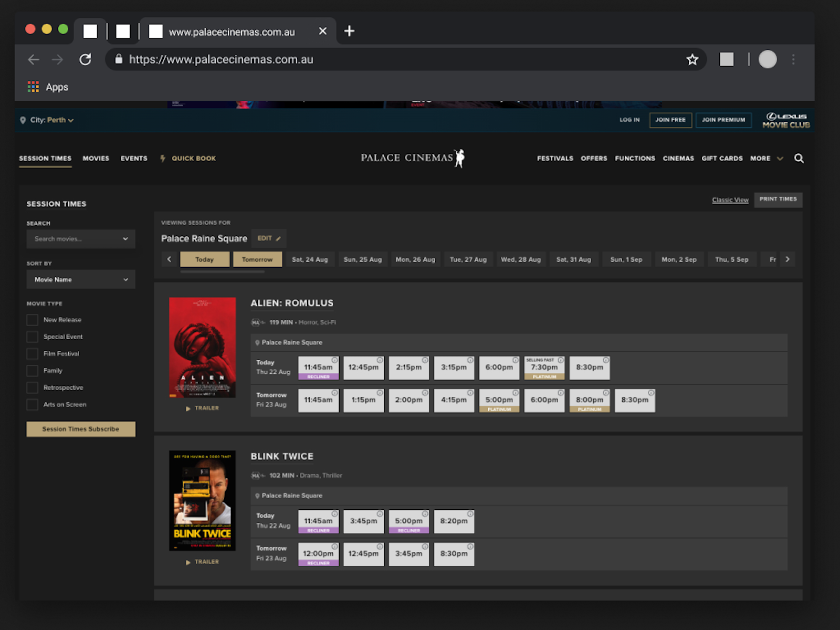Image resolution: width=840 pixels, height=630 pixels.
Task: Open the Session Times menu item
Action: pos(45,159)
